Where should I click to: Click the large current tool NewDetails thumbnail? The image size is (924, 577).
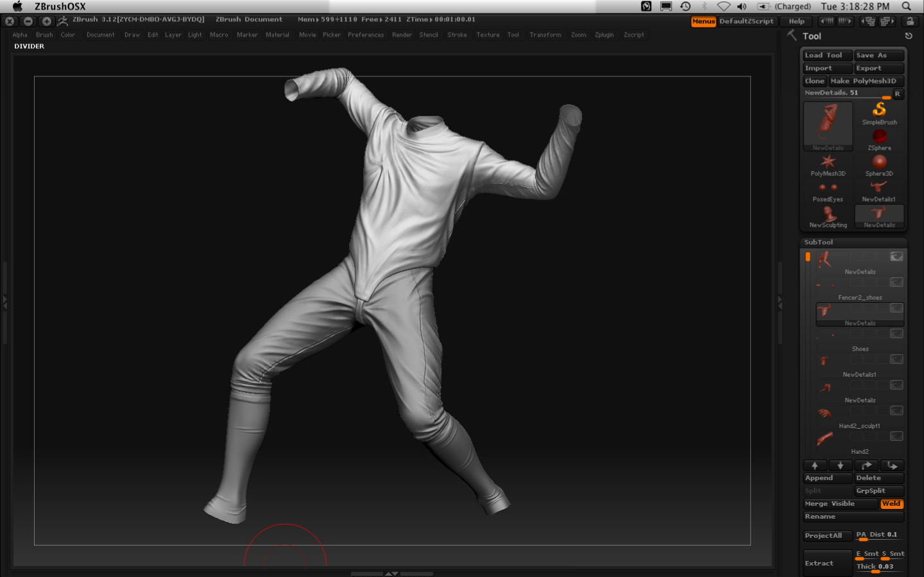pyautogui.click(x=828, y=126)
